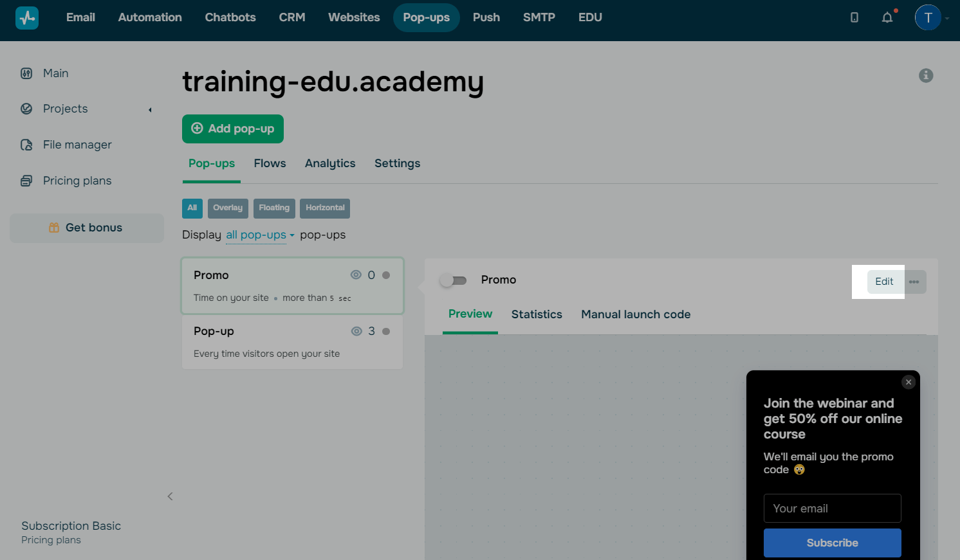Open the all pop-ups display dropdown
The width and height of the screenshot is (960, 560).
(x=260, y=235)
